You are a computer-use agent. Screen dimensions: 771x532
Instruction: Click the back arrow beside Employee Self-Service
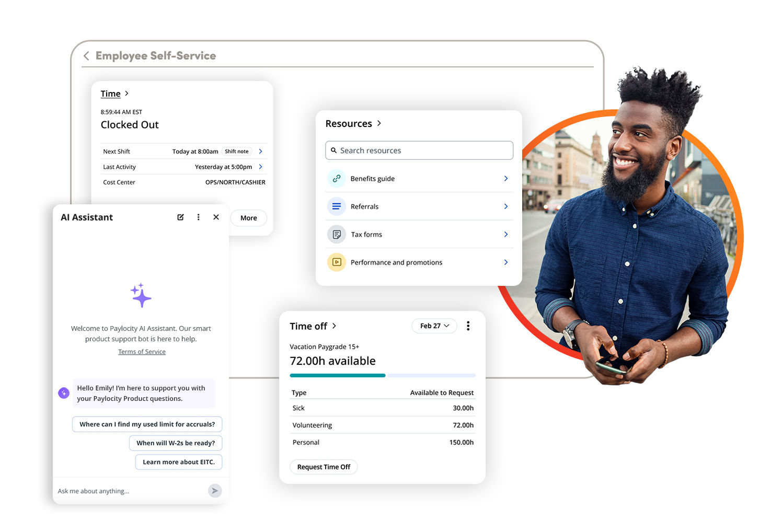click(86, 56)
